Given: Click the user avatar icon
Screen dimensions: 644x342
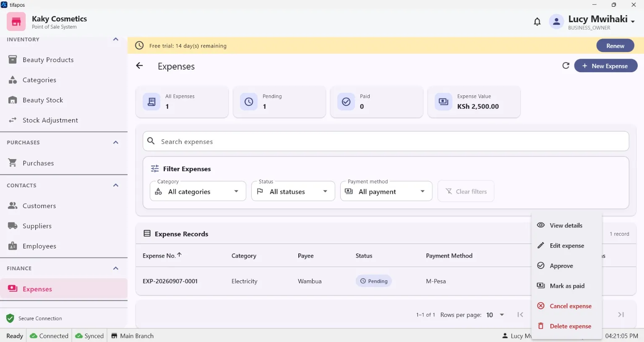Looking at the screenshot, I should (556, 21).
